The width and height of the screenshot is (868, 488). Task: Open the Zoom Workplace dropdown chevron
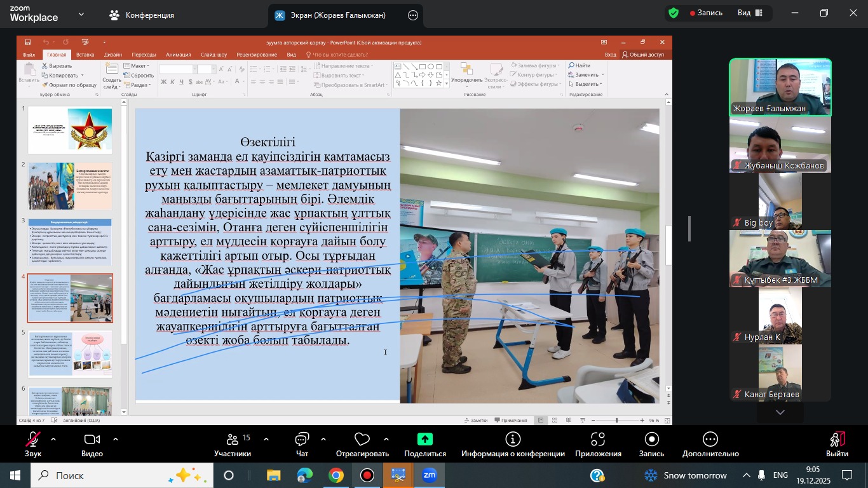[81, 14]
